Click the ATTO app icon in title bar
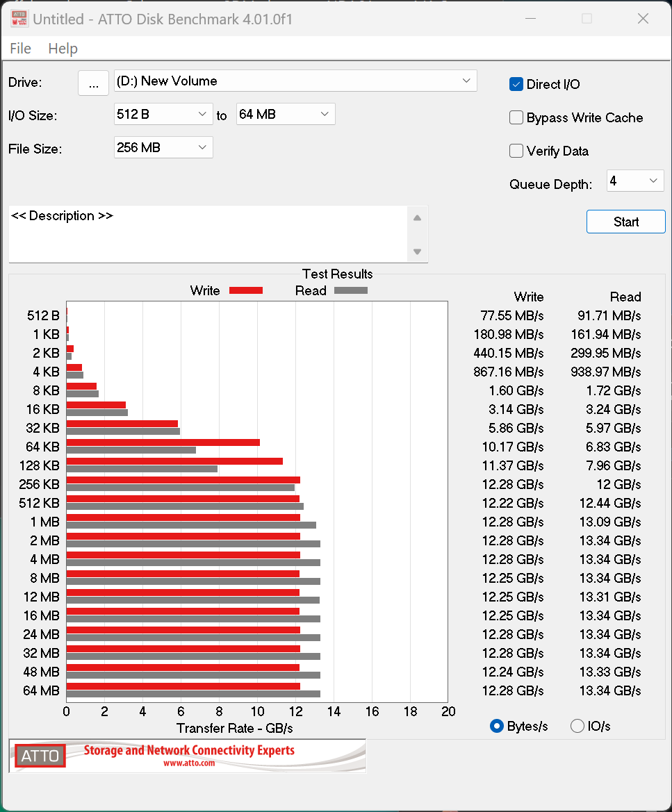This screenshot has height=812, width=672. tap(19, 19)
